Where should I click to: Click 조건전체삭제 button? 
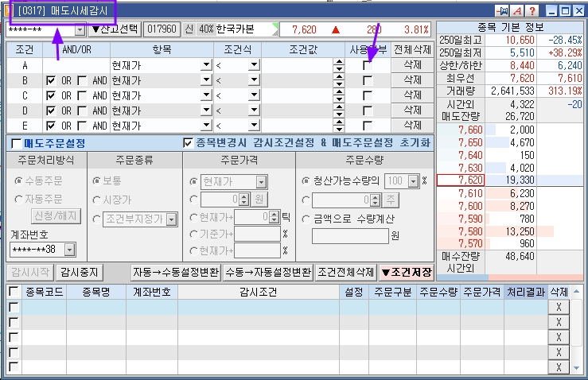[346, 272]
